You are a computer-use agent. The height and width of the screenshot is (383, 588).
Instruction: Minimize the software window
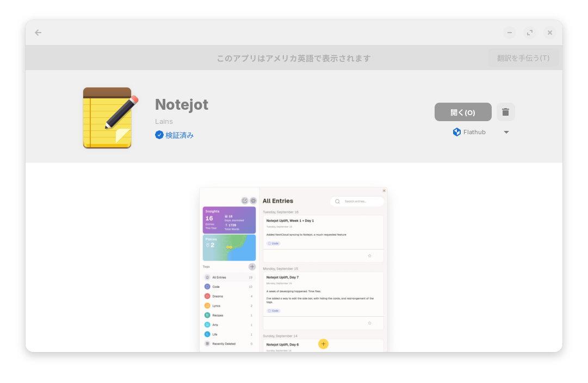pos(509,33)
